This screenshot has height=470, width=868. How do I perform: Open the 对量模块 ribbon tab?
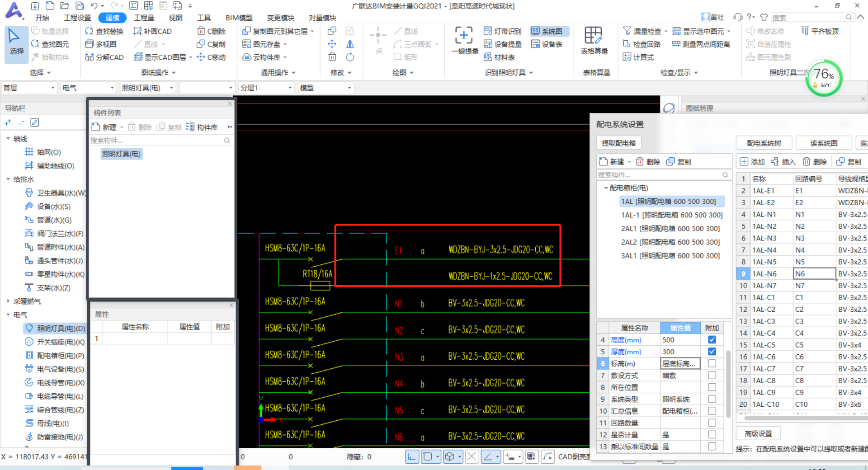coord(322,18)
